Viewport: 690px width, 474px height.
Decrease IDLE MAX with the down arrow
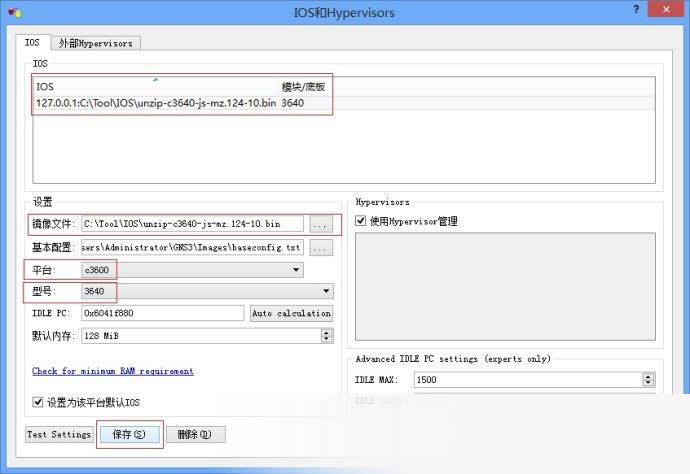click(x=648, y=383)
